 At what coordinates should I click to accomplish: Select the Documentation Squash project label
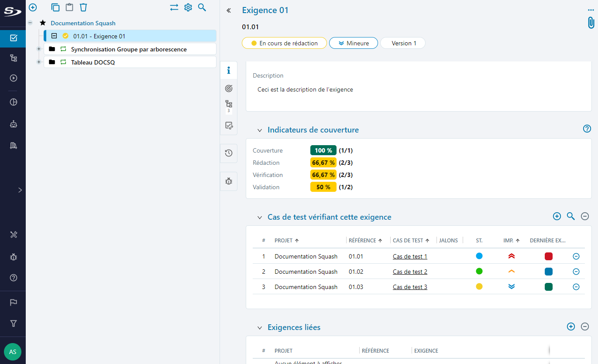tap(83, 23)
